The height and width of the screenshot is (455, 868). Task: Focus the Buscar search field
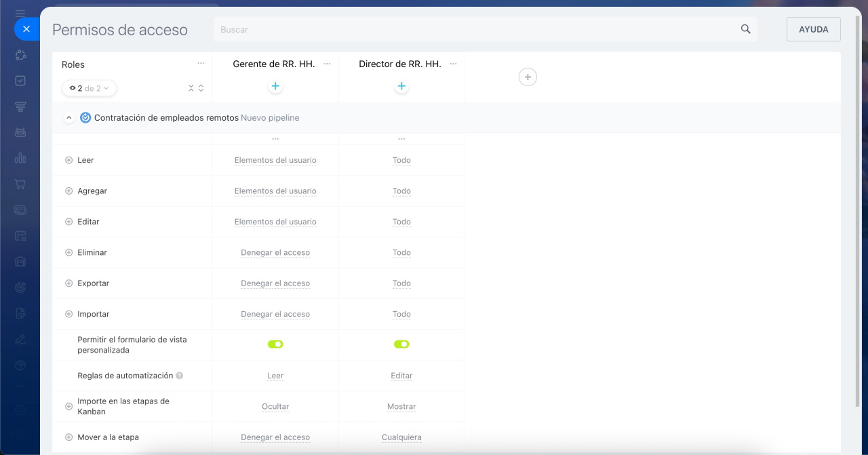(x=485, y=29)
